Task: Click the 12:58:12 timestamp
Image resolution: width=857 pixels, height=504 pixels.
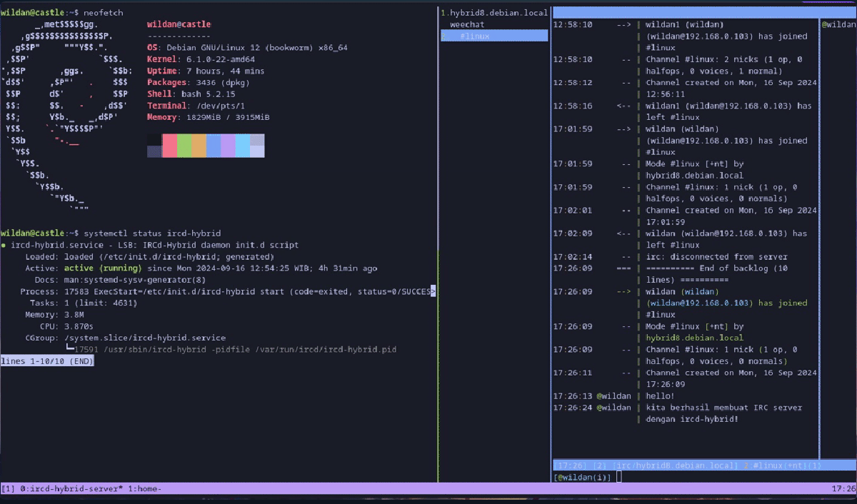Action: tap(573, 82)
